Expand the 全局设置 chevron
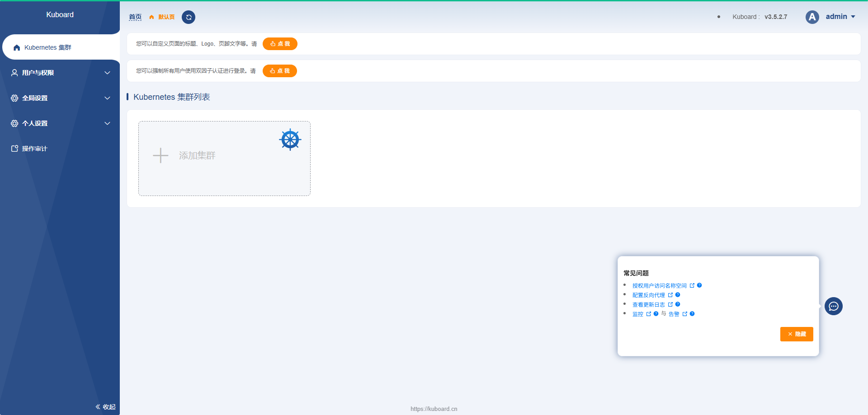 point(107,98)
